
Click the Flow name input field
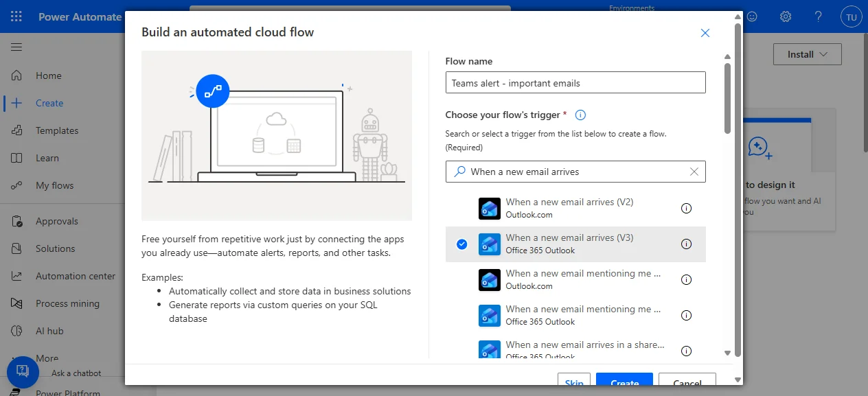575,82
